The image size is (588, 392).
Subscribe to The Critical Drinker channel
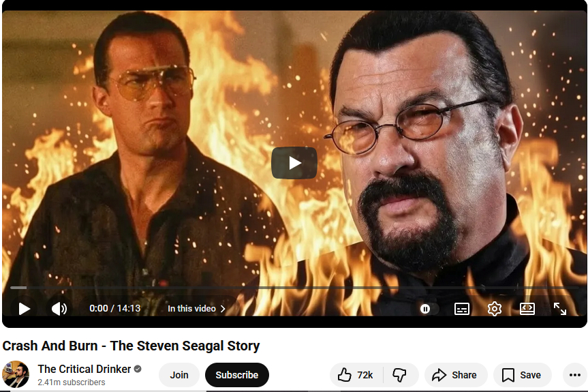pos(237,375)
